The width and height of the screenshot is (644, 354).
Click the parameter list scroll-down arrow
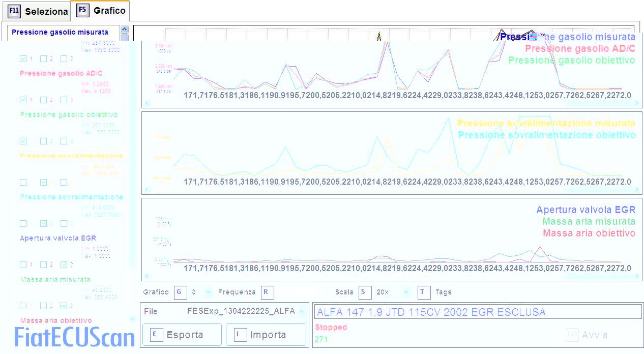(x=133, y=319)
